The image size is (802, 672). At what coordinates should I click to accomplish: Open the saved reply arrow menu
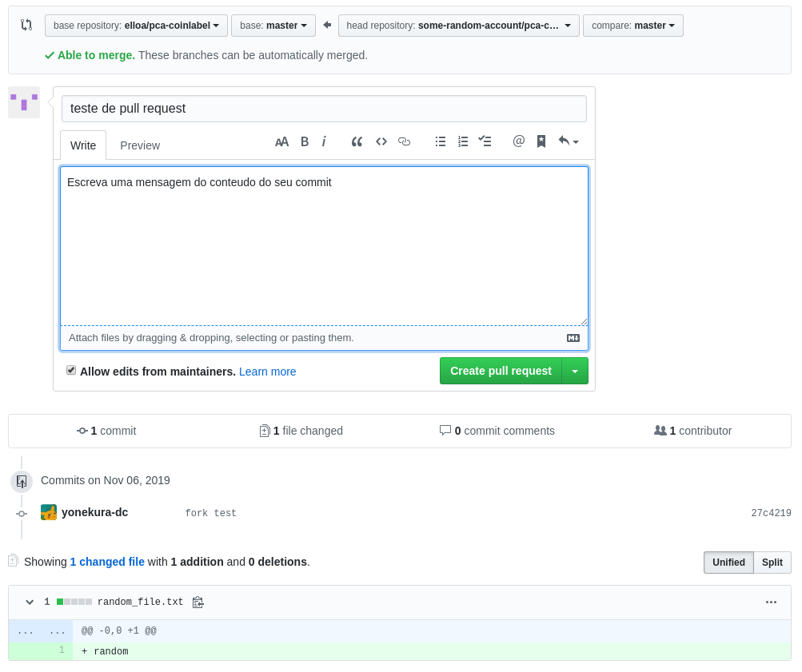point(569,141)
